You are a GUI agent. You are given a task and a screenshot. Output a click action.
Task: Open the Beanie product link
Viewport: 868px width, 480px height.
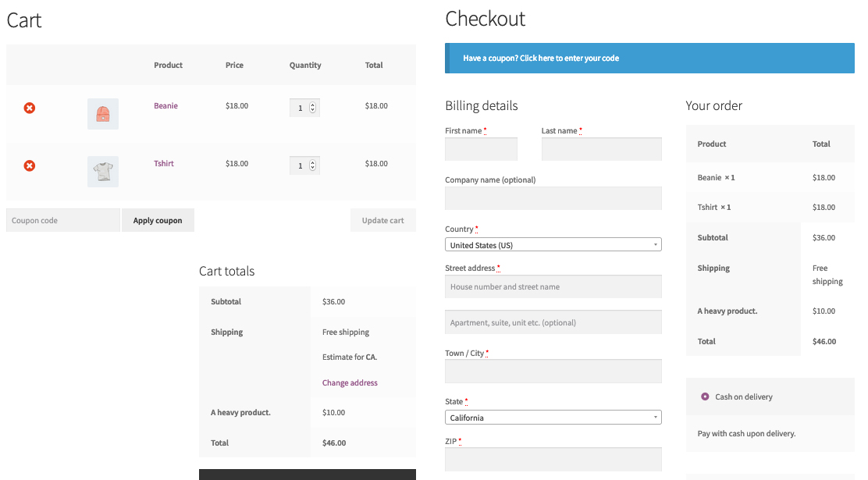tap(165, 106)
